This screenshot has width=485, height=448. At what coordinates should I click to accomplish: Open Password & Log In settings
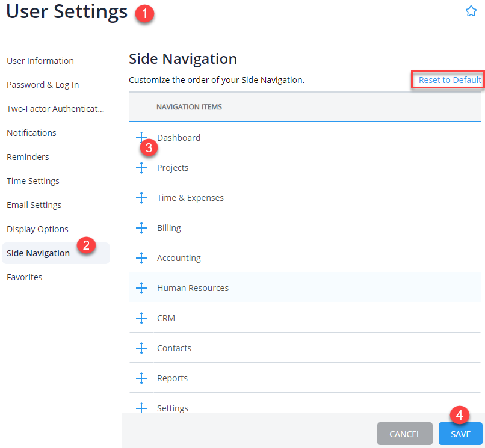pos(43,85)
